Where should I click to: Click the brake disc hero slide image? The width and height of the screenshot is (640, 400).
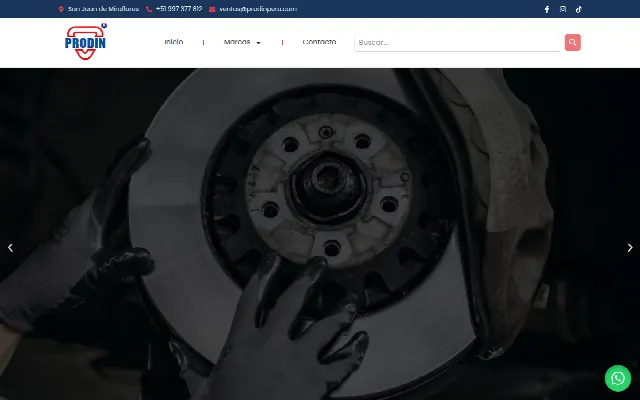point(320,234)
